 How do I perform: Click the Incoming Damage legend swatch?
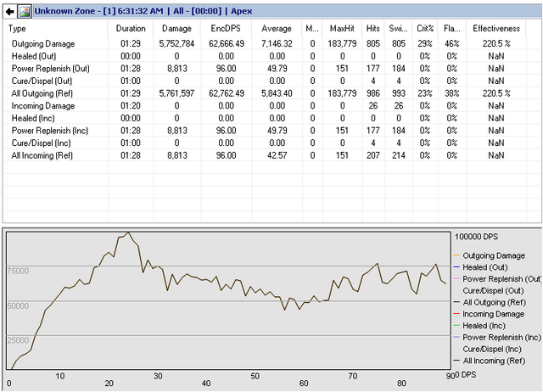point(456,314)
